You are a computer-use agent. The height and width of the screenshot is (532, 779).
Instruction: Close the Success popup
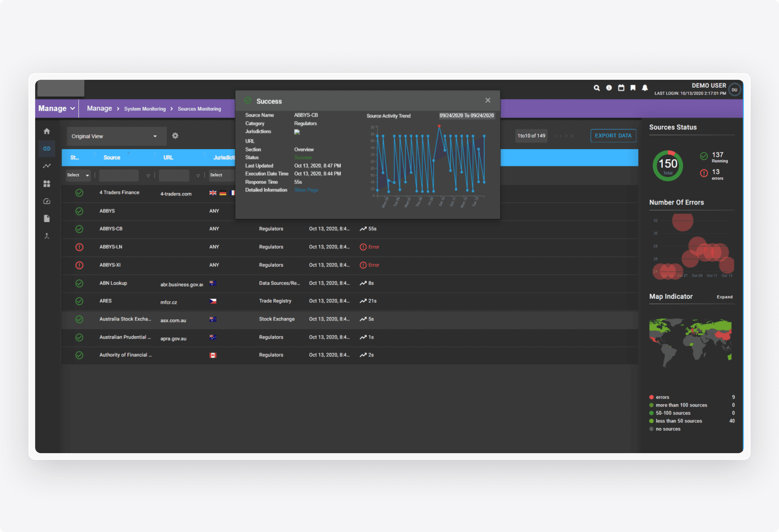(488, 100)
